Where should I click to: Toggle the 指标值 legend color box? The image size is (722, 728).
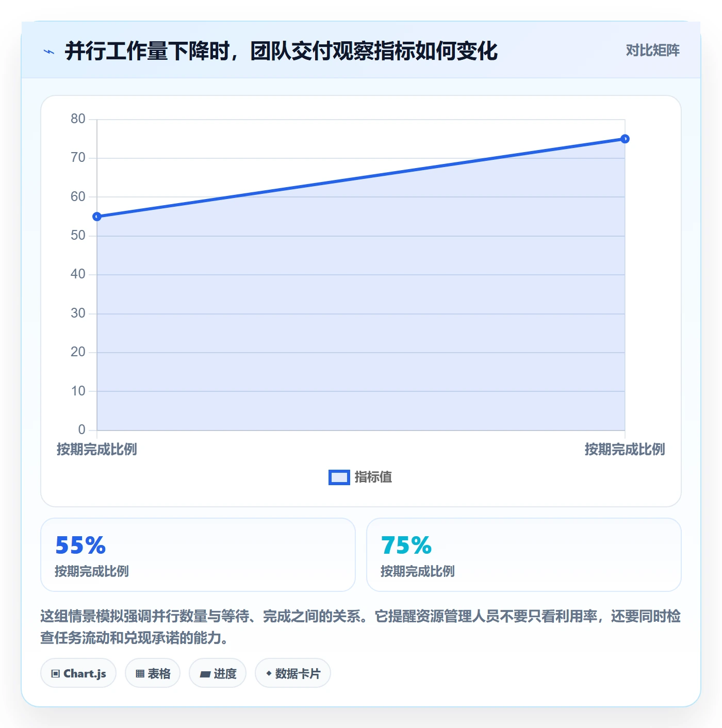point(339,477)
